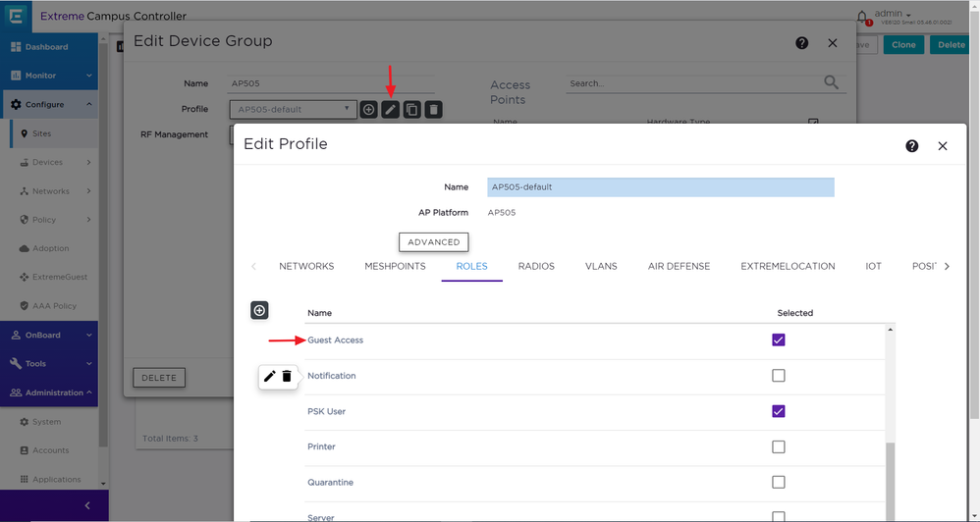980x522 pixels.
Task: Click the Delete button at top right
Action: [x=952, y=45]
